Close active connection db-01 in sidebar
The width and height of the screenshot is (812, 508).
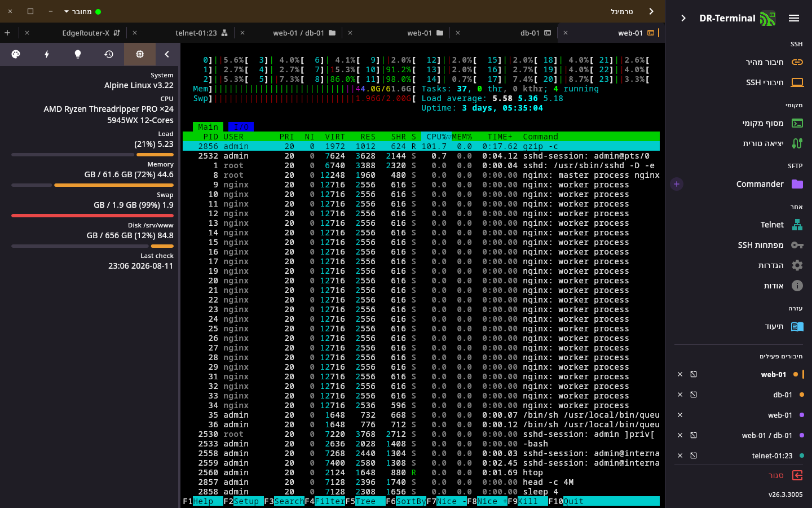click(680, 395)
